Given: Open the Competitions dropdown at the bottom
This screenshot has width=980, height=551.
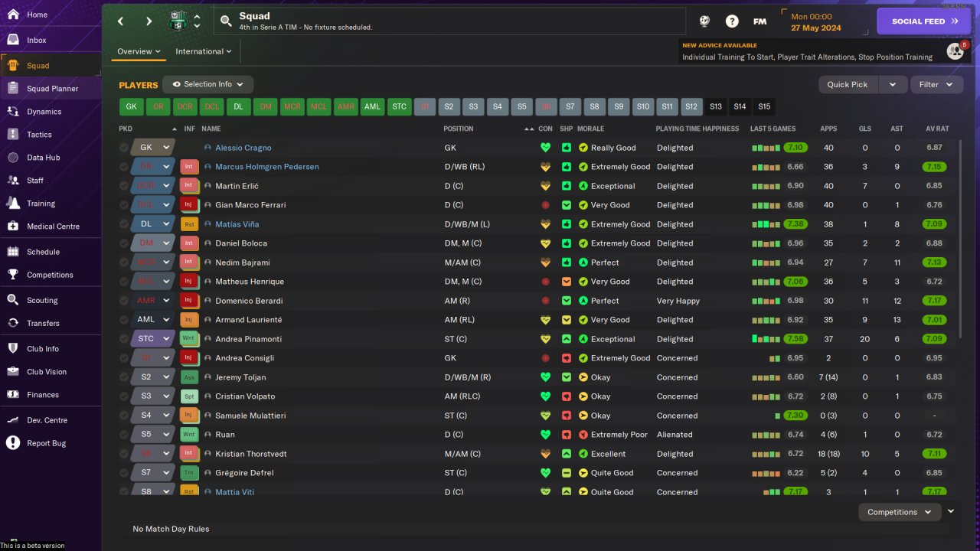Looking at the screenshot, I should click(900, 512).
